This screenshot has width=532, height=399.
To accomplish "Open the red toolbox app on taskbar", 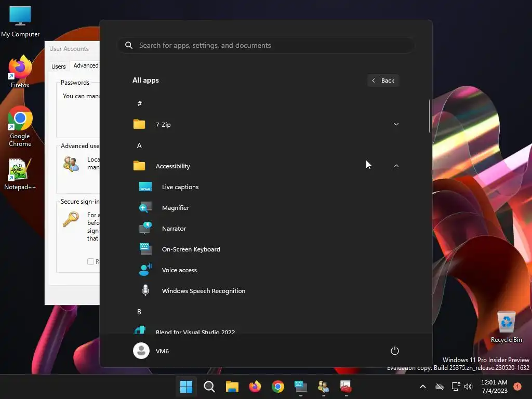I will click(x=345, y=387).
